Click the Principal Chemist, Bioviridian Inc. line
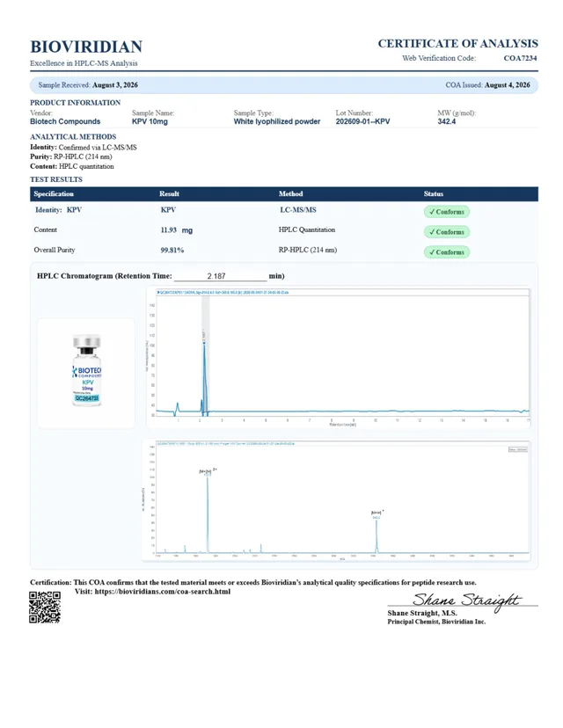The image size is (563, 728). pyautogui.click(x=436, y=622)
